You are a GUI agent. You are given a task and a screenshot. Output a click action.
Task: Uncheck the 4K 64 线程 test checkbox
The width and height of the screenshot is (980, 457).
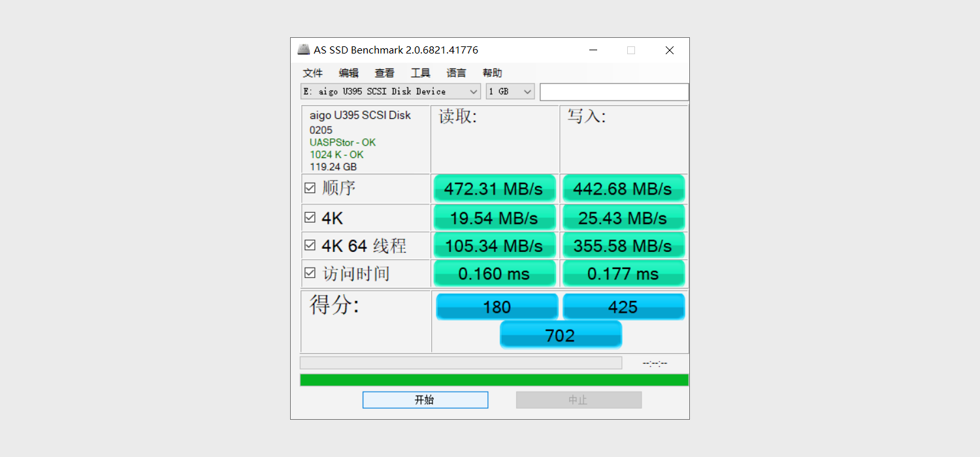point(310,245)
